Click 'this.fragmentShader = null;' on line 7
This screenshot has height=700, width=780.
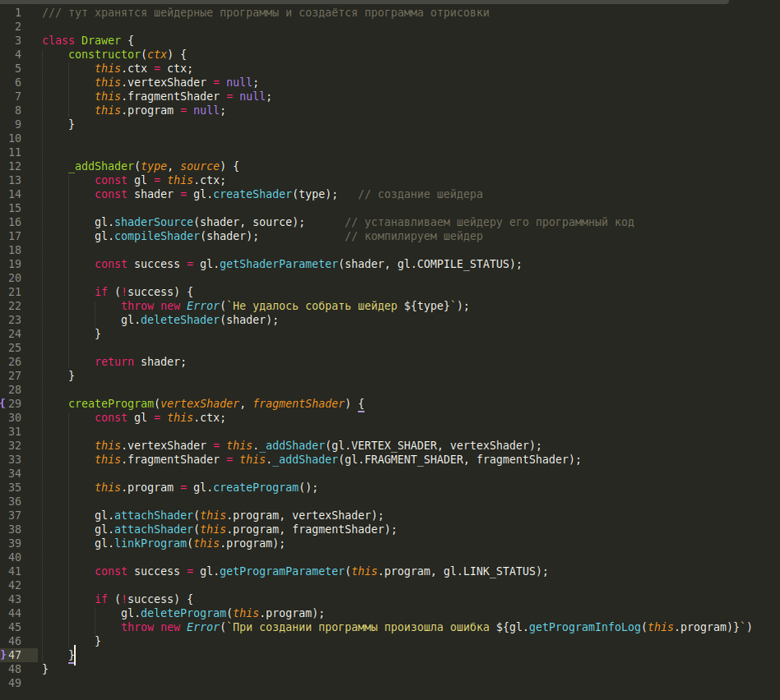[x=183, y=96]
